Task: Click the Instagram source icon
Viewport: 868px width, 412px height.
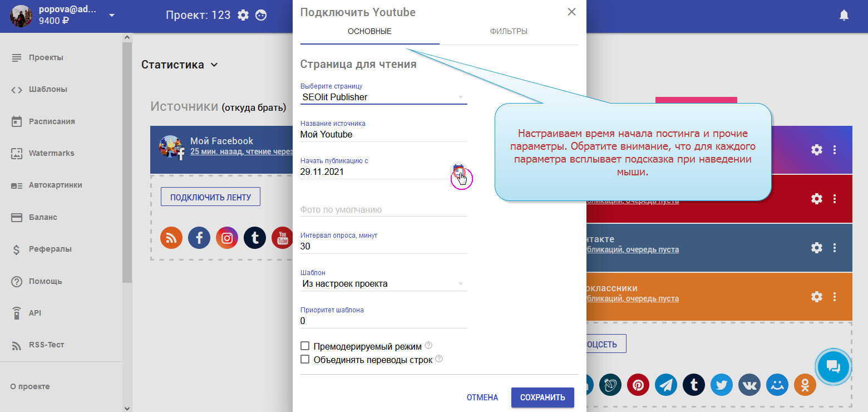Action: pos(227,238)
